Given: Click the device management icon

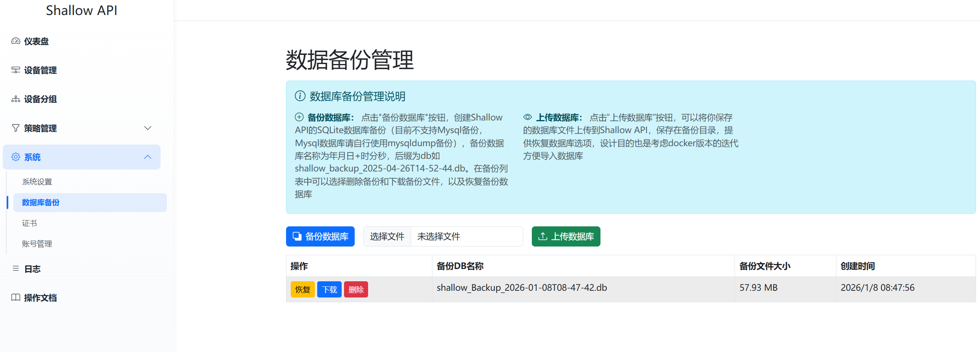Looking at the screenshot, I should (x=16, y=70).
